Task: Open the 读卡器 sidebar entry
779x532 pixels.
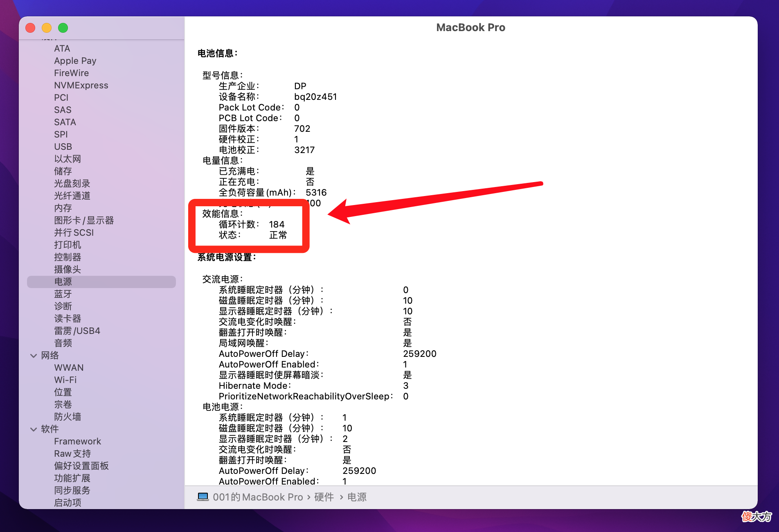Action: 68,318
